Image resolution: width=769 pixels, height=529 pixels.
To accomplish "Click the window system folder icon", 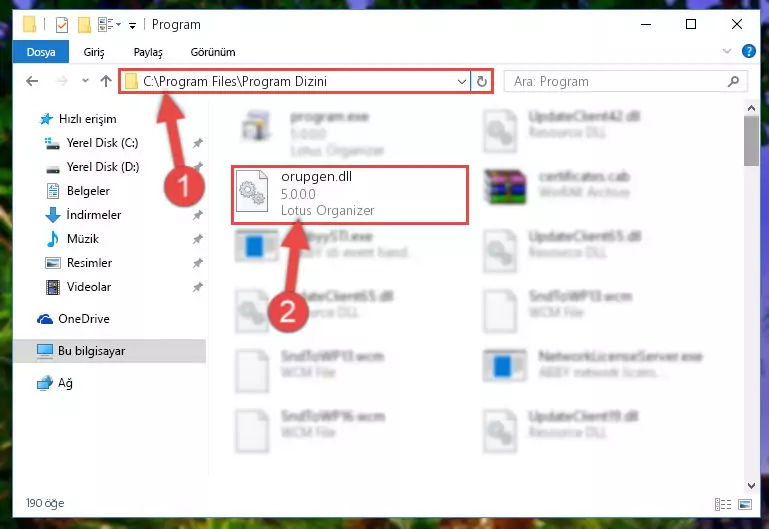I will (x=29, y=24).
